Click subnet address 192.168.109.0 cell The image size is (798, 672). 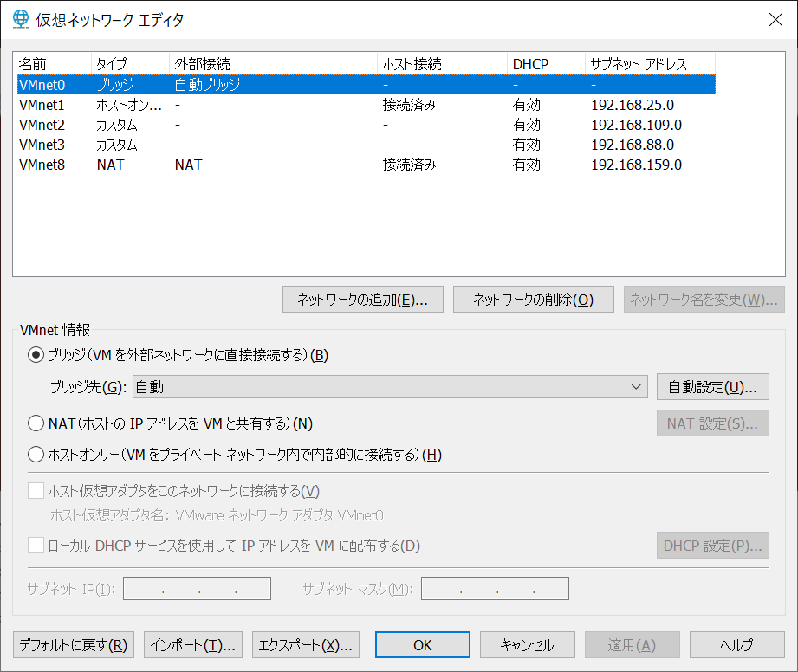click(636, 125)
